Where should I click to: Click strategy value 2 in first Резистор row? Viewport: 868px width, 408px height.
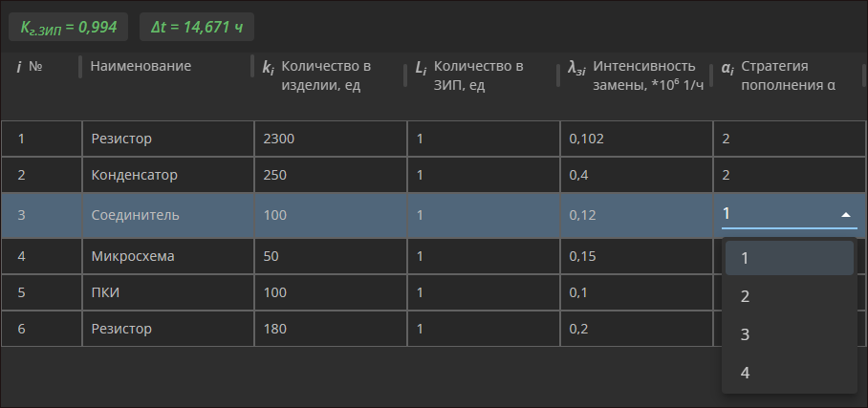click(790, 139)
